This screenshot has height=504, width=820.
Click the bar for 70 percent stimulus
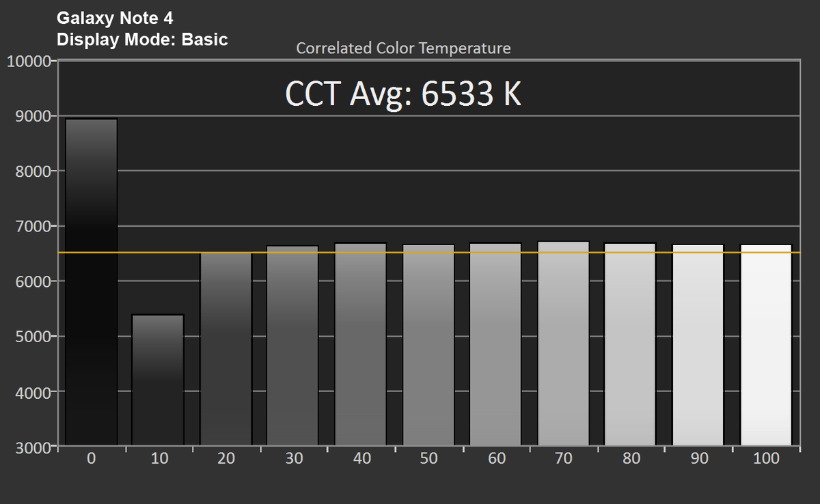pos(564,344)
